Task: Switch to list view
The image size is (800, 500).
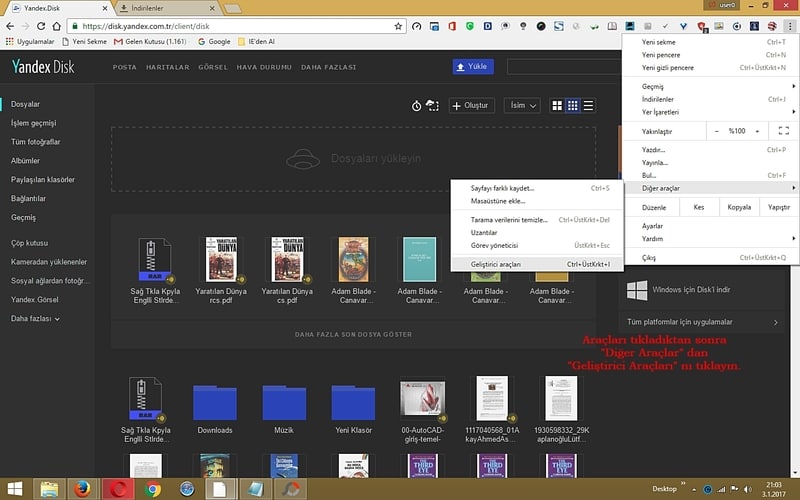Action: (x=588, y=106)
